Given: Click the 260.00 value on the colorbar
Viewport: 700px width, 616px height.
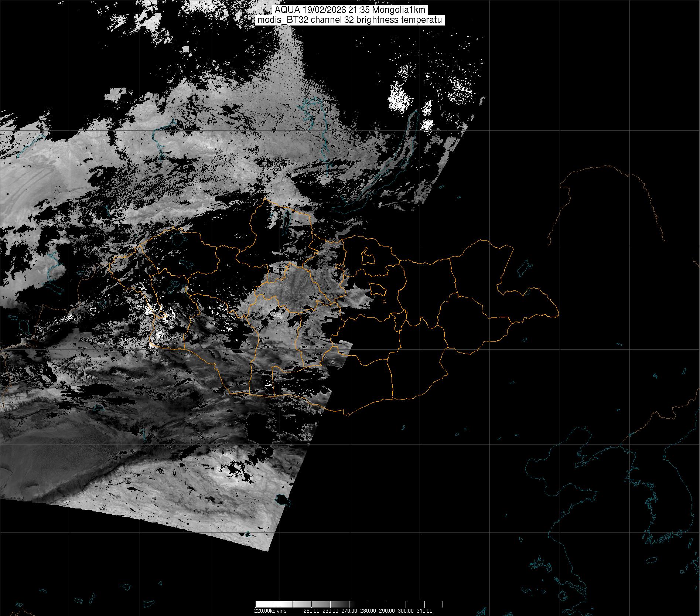Looking at the screenshot, I should tap(330, 611).
